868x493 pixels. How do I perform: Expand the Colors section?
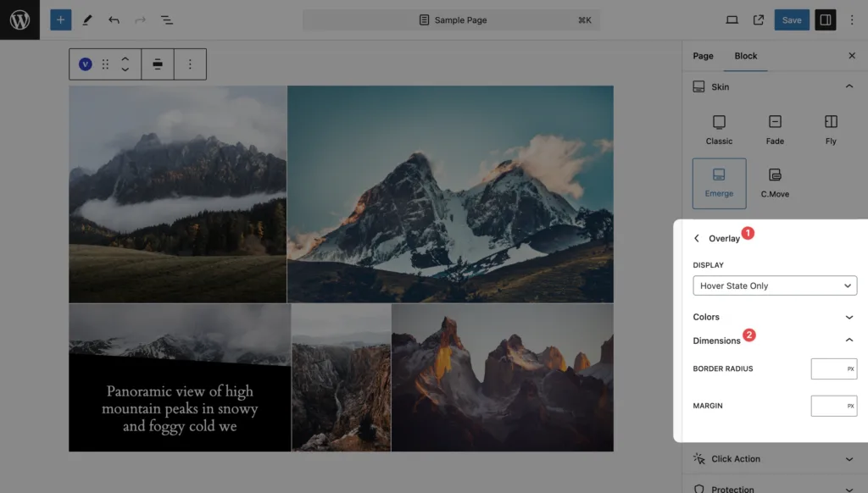[x=774, y=317]
